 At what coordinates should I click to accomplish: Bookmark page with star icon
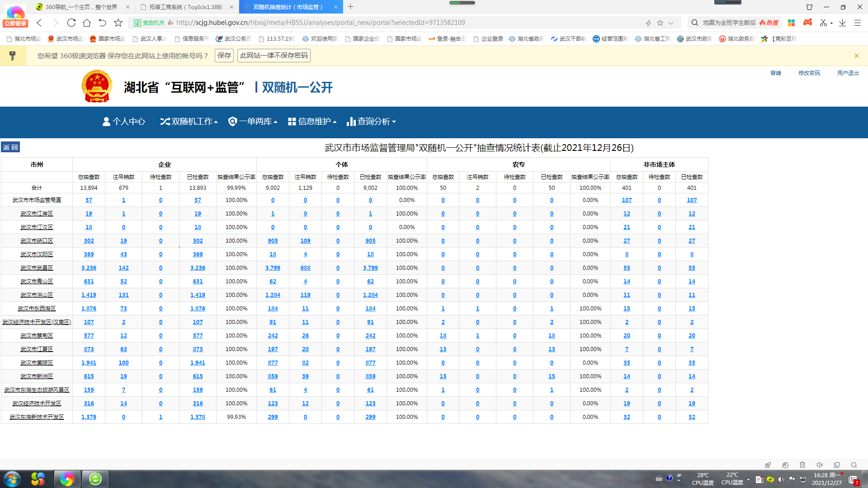coord(118,23)
